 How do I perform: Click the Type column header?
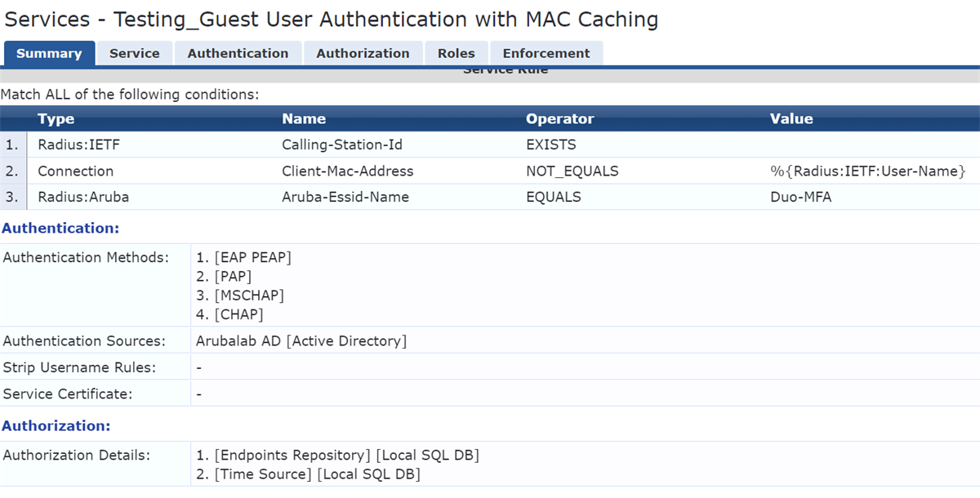[56, 119]
